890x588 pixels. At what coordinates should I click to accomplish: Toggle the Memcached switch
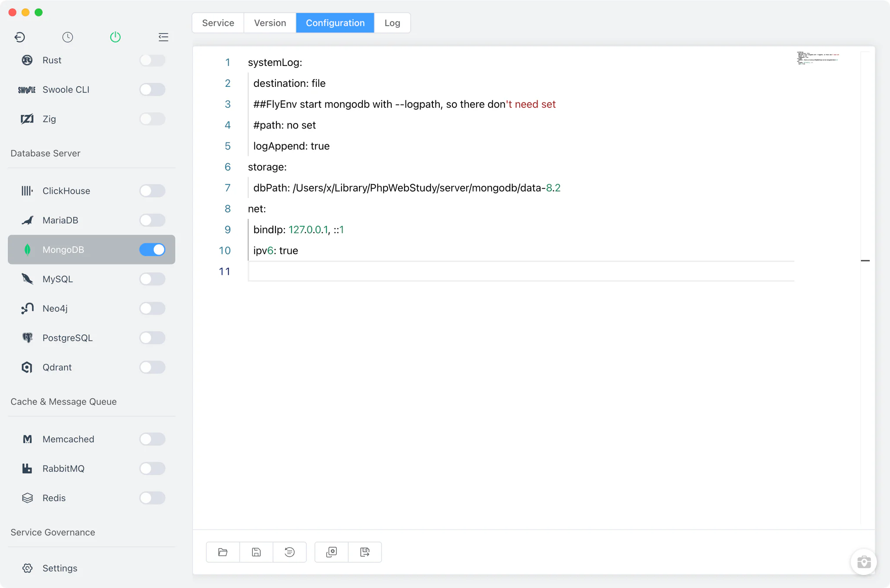click(152, 439)
